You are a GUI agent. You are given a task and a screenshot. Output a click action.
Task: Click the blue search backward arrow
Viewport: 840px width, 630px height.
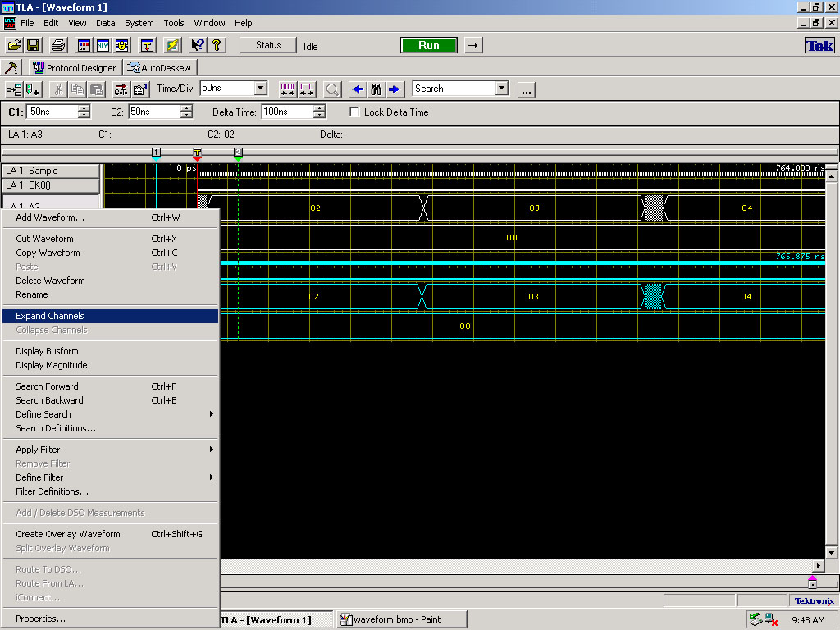pyautogui.click(x=358, y=89)
